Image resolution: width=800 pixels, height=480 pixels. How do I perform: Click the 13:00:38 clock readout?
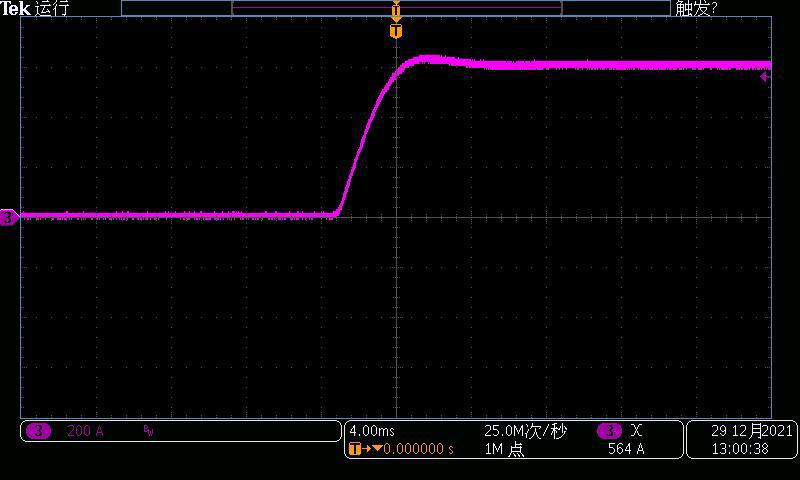click(x=741, y=449)
